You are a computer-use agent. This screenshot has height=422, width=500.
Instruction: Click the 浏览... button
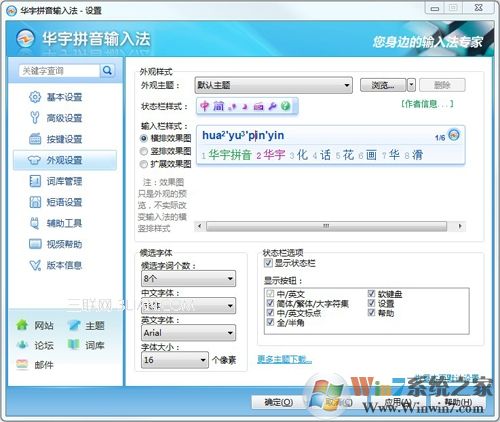pos(383,85)
